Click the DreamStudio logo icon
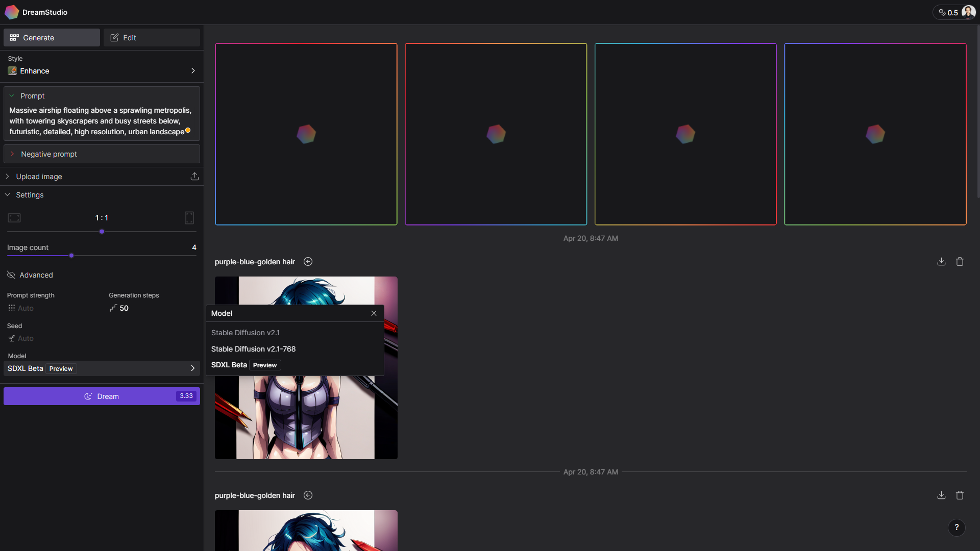 click(11, 12)
